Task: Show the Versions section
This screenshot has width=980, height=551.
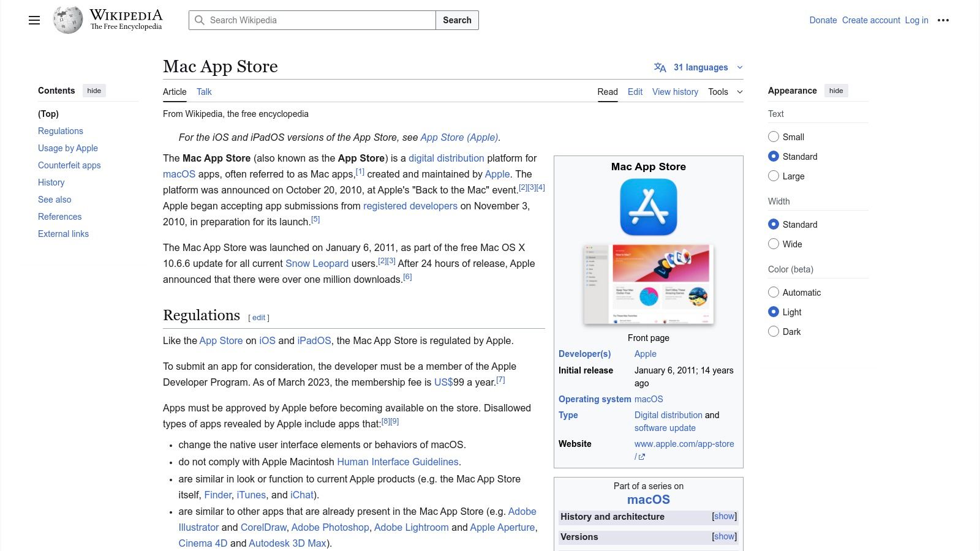Action: [724, 536]
